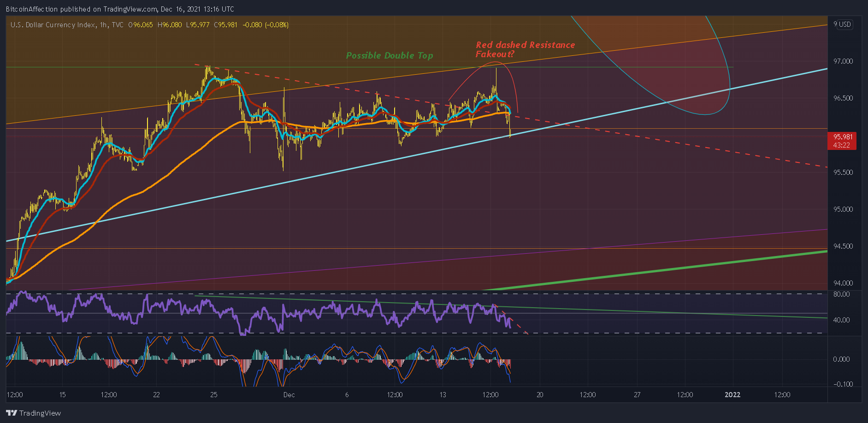
Task: Click the 'Possible Double Top' green annotation
Action: pos(390,55)
